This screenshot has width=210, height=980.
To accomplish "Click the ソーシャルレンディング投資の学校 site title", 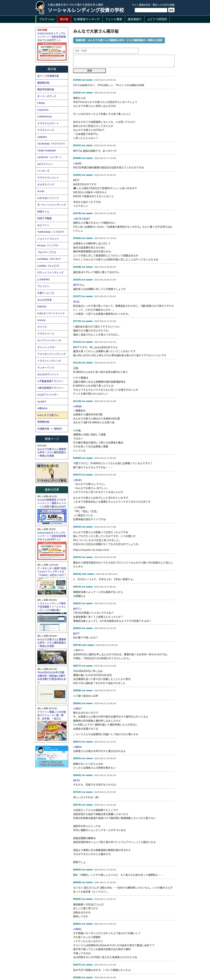I will [86, 10].
